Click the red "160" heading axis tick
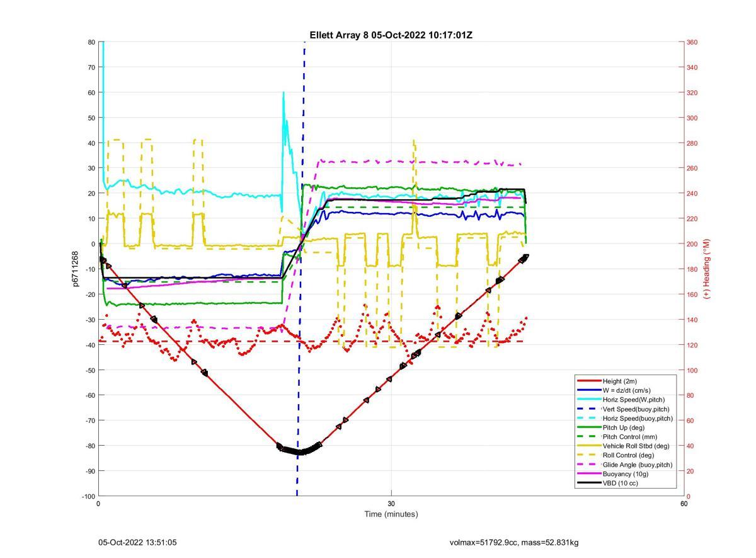 [x=692, y=294]
